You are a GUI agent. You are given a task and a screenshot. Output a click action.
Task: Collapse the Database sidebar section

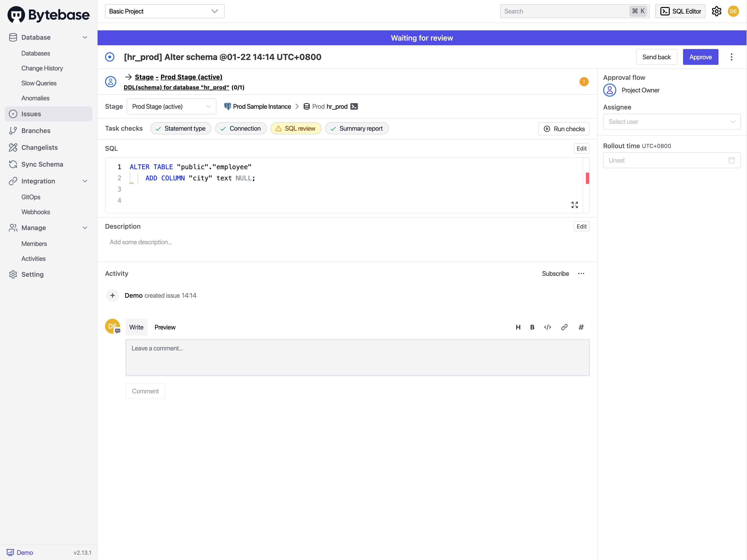(x=85, y=38)
